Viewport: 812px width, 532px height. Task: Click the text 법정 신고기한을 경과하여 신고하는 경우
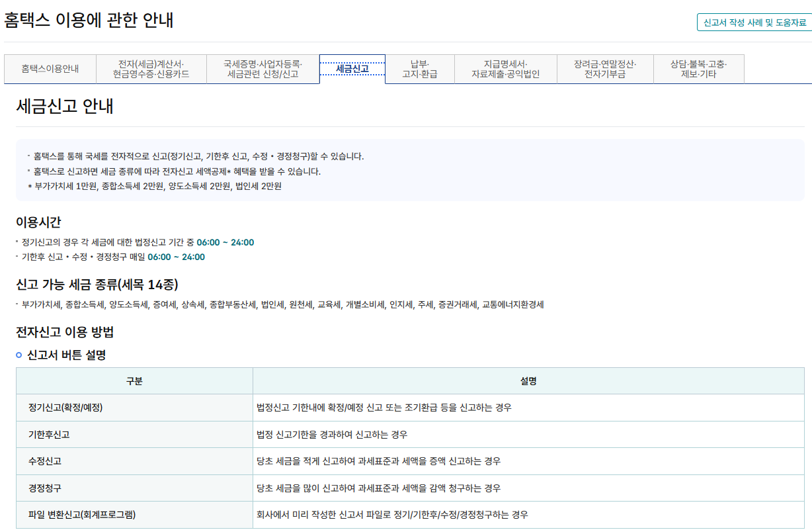pos(332,435)
